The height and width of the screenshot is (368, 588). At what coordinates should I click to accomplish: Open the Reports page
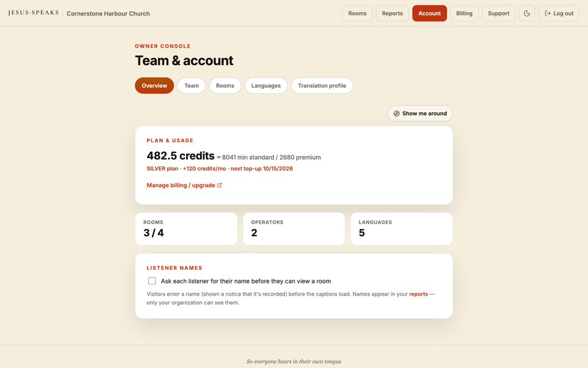(392, 13)
